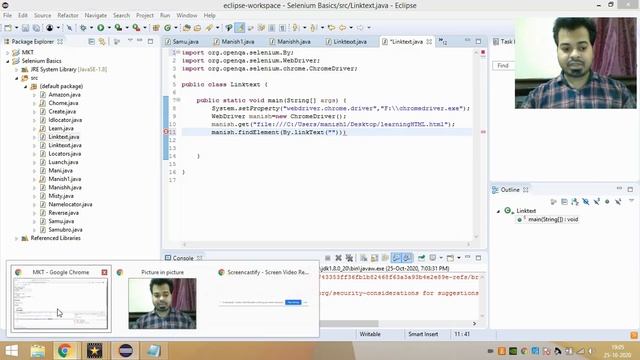
Task: Expand Referenced Libraries node
Action: click(17, 238)
